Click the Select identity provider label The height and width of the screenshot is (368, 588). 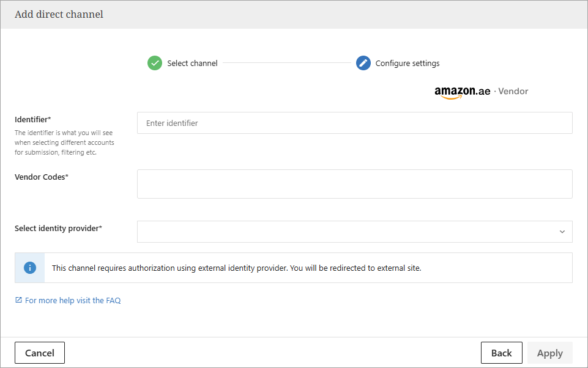click(58, 228)
